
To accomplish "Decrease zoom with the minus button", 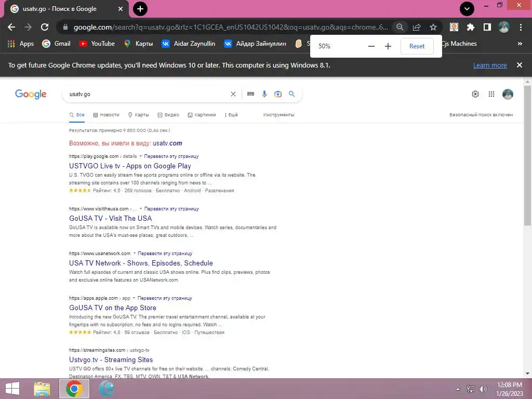I will pyautogui.click(x=371, y=46).
